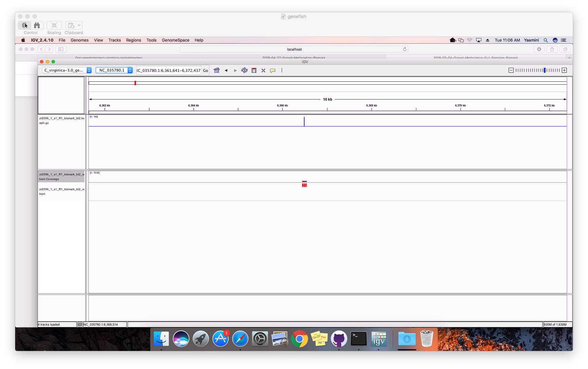588x369 pixels.
Task: Open the Clipboard dropdown in genefish toolbar
Action: click(74, 25)
